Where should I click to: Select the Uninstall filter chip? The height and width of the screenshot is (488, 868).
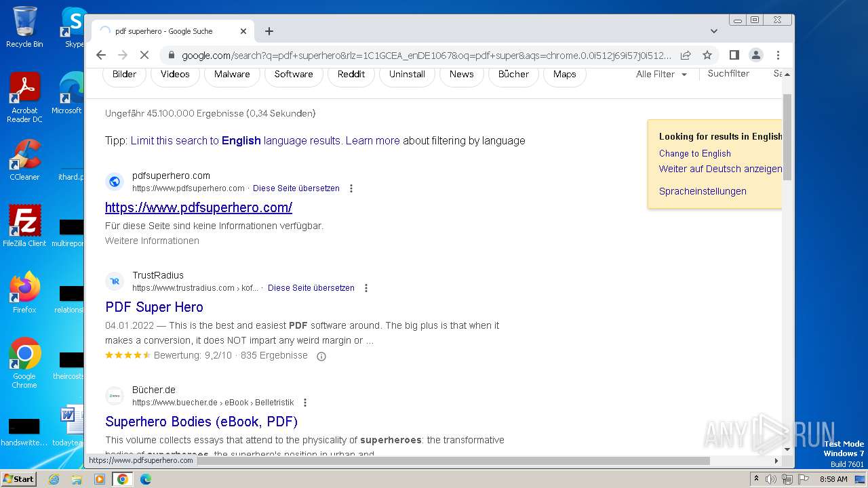pos(407,75)
